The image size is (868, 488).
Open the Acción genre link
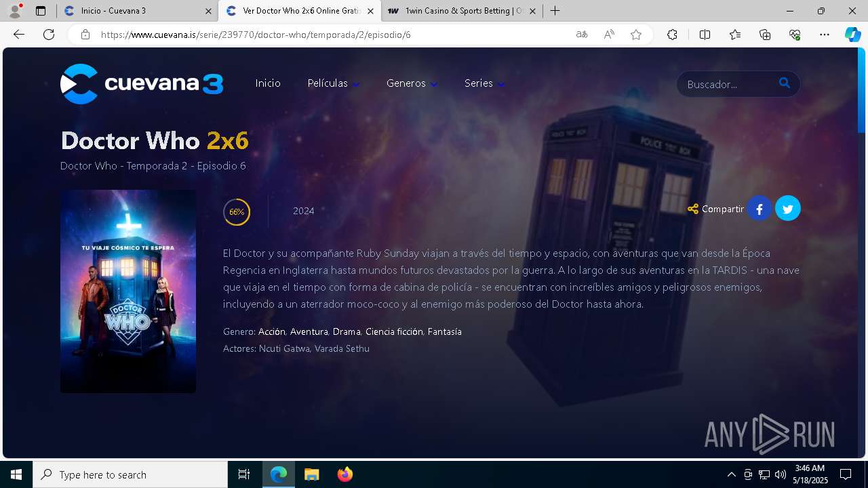272,331
